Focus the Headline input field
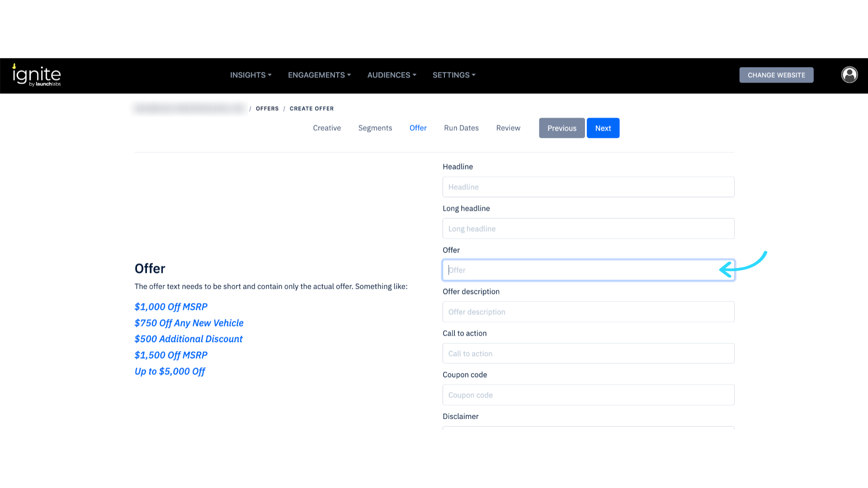The width and height of the screenshot is (868, 488). (x=588, y=187)
